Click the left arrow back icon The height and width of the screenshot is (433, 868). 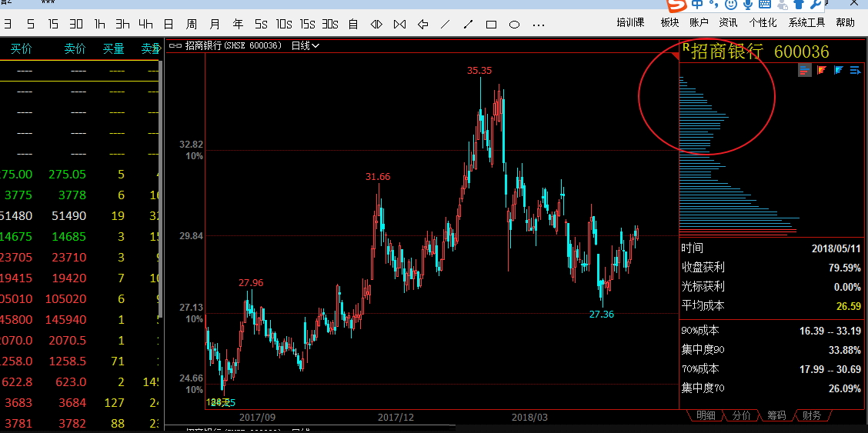point(422,24)
